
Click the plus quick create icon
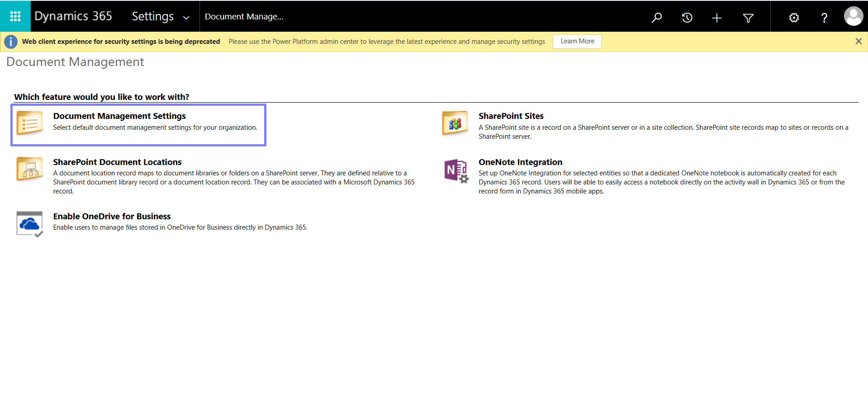coord(717,17)
